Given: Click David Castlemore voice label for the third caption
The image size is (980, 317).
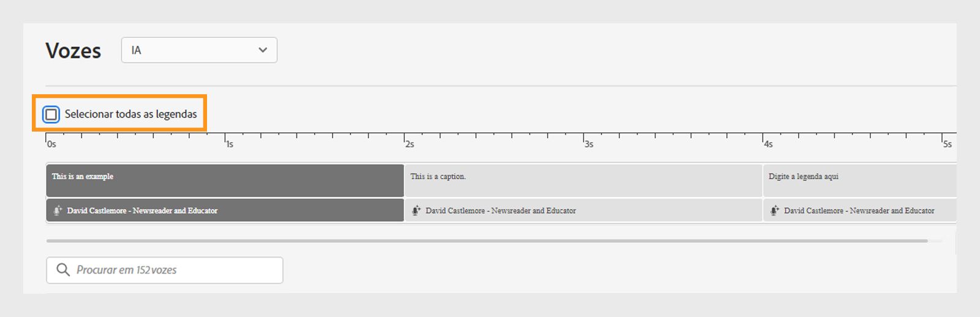Looking at the screenshot, I should (859, 211).
